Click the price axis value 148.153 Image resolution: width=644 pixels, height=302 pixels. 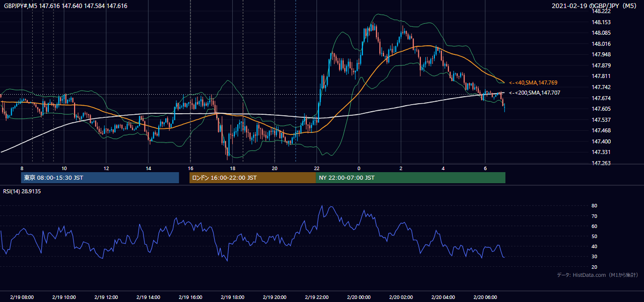point(601,22)
